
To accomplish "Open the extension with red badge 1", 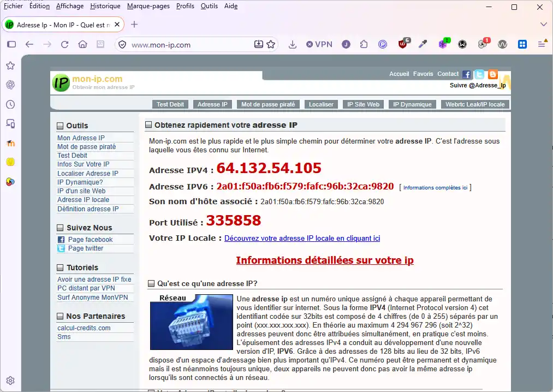I will coord(483,43).
